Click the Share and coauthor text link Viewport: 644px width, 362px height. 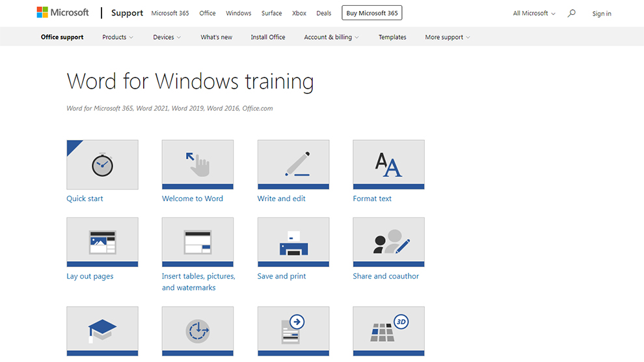tap(386, 276)
